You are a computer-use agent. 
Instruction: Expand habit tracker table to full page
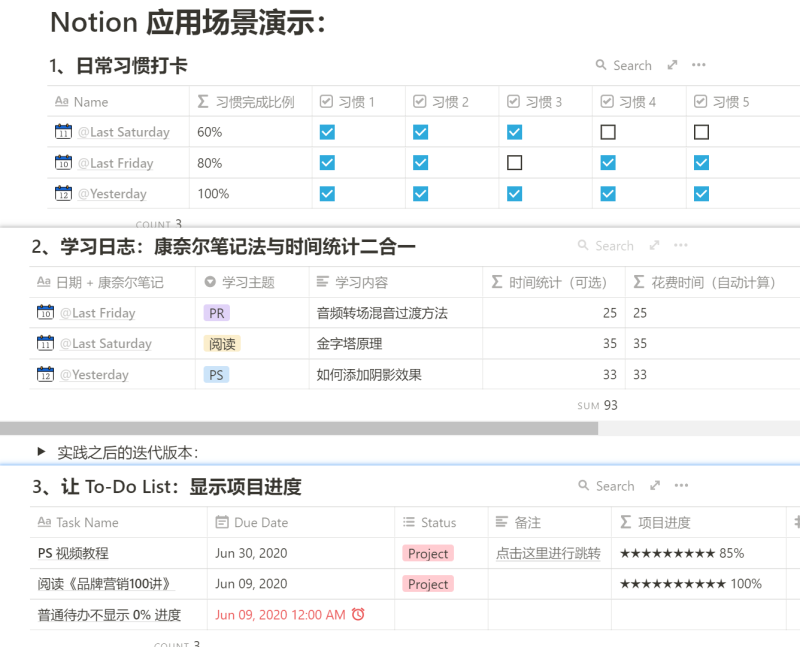click(672, 65)
